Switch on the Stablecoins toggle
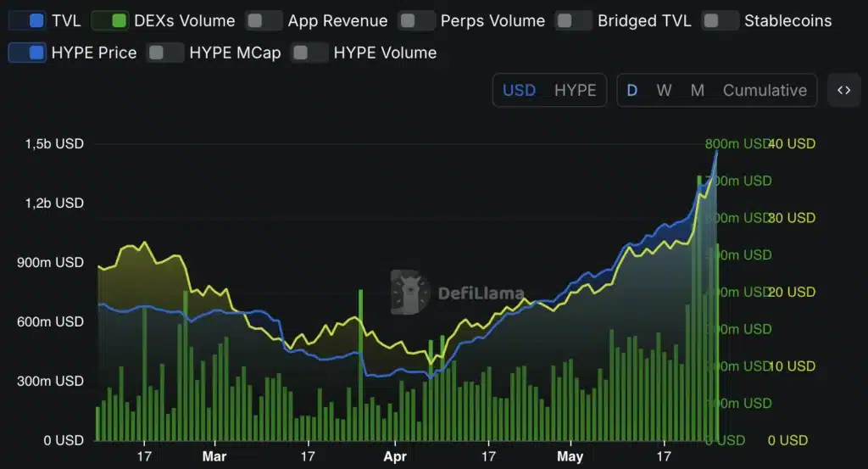Image resolution: width=868 pixels, height=469 pixels. tap(721, 21)
